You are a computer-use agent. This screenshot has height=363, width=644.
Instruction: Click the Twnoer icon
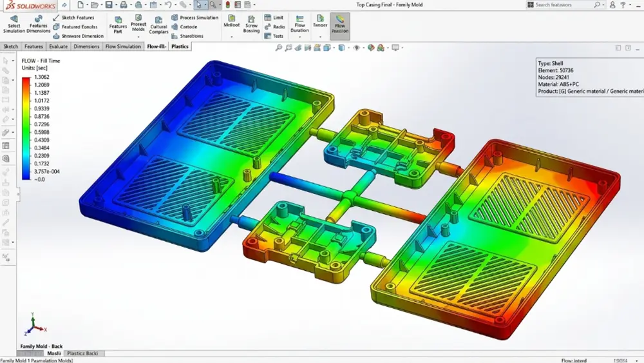(x=320, y=21)
